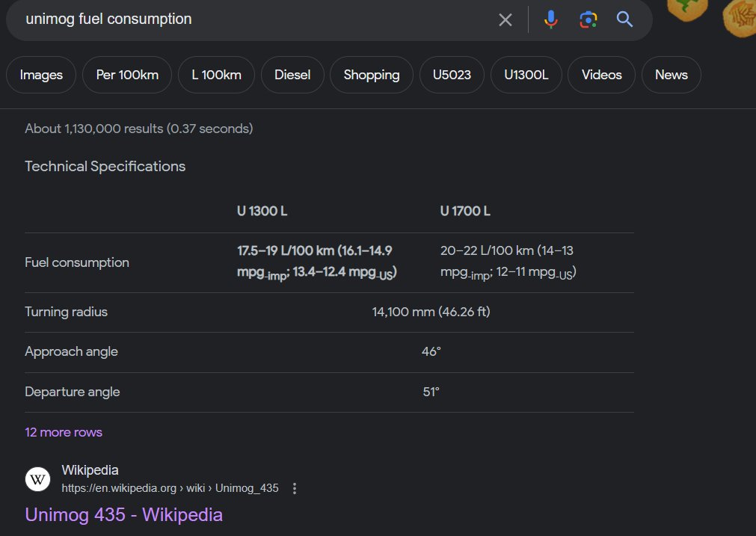Clear the search query with the X icon
Viewport: 756px width, 536px height.
[505, 19]
